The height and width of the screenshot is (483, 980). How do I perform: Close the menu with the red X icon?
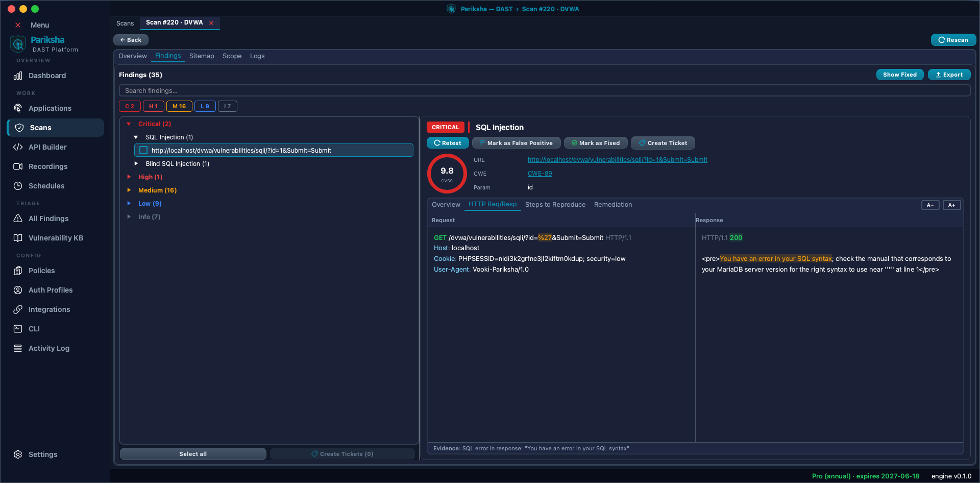[x=18, y=25]
